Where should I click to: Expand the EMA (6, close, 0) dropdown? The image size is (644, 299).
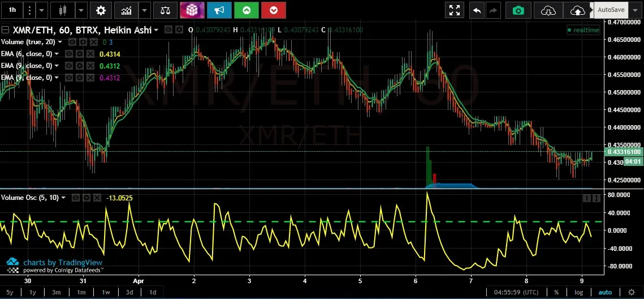click(x=57, y=54)
